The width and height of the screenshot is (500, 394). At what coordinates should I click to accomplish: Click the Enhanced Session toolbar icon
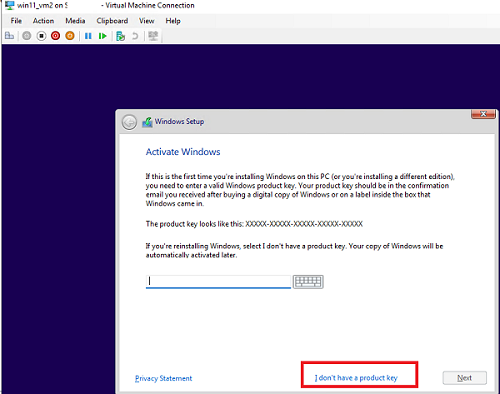153,36
